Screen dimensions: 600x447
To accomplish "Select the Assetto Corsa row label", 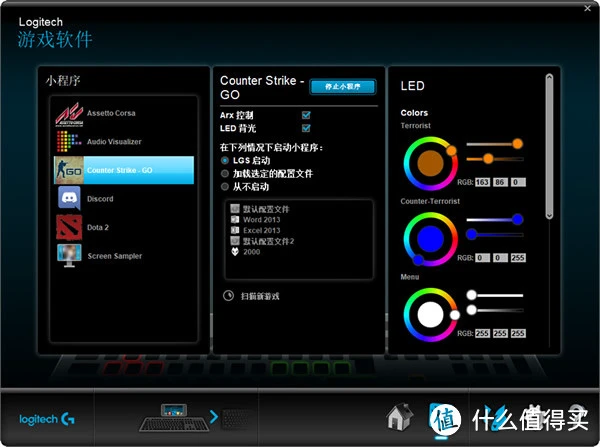I will [x=111, y=113].
